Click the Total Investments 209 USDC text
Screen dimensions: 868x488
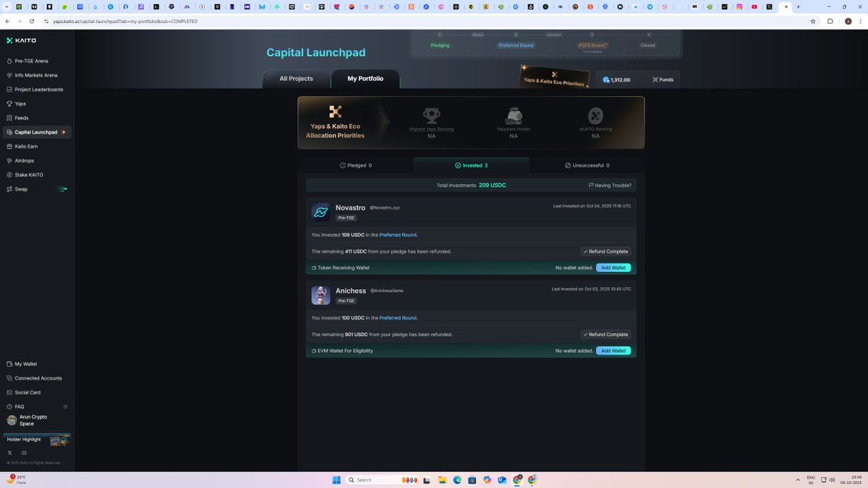[471, 185]
